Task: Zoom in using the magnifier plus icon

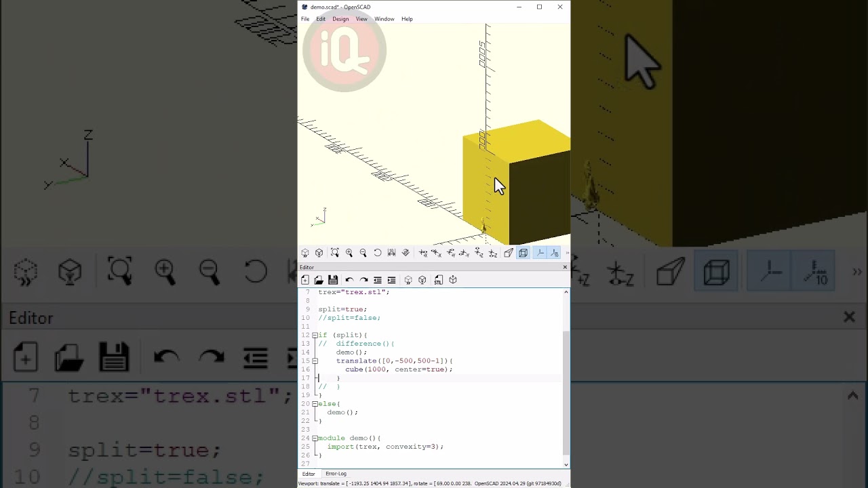Action: click(349, 253)
